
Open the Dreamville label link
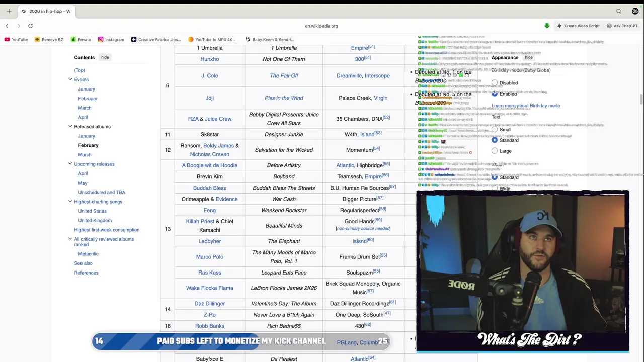(x=349, y=76)
